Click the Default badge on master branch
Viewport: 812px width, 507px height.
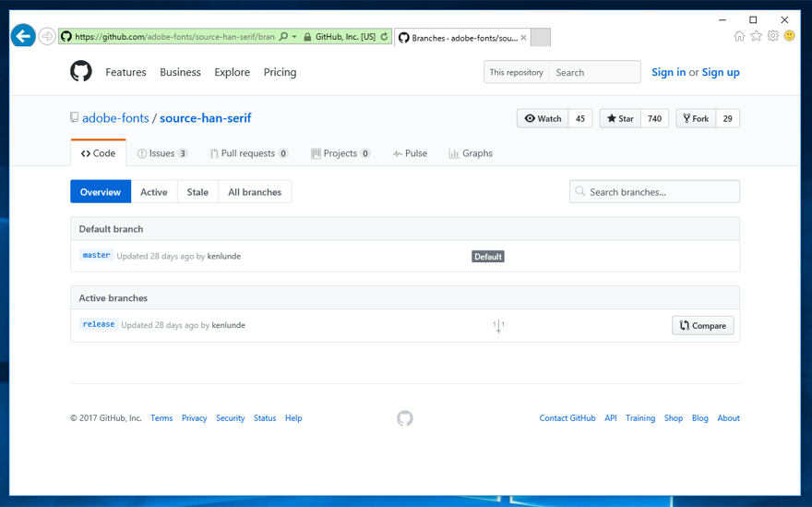[488, 256]
